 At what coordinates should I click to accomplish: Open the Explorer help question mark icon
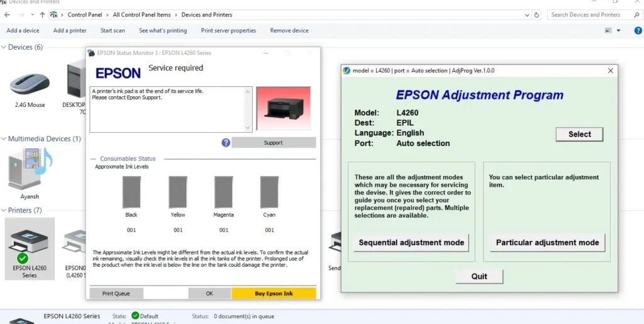(638, 30)
